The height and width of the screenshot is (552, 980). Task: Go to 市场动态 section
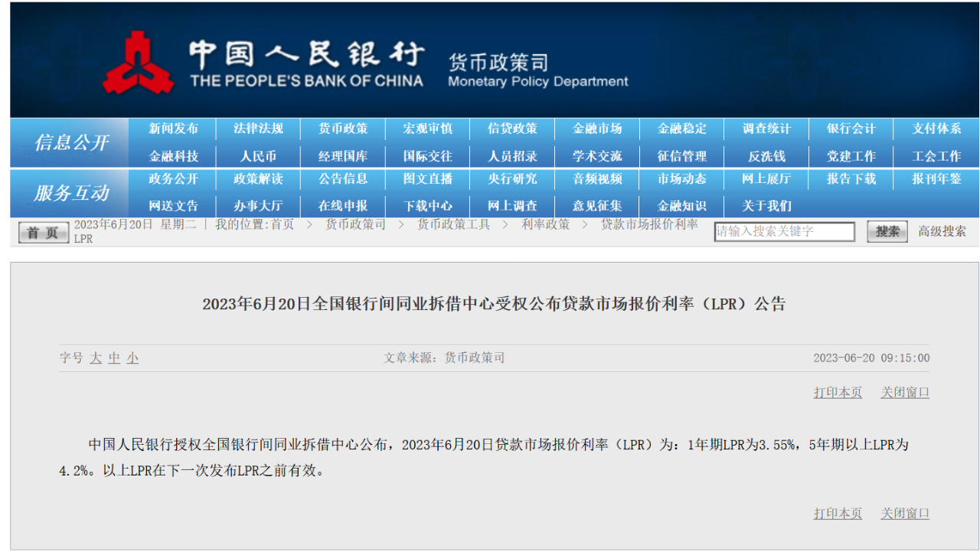(682, 178)
